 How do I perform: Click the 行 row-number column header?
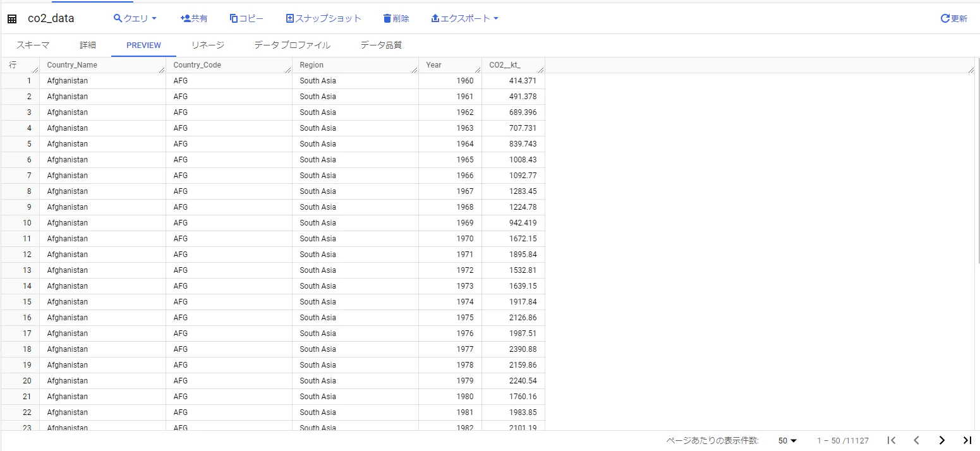click(20, 65)
